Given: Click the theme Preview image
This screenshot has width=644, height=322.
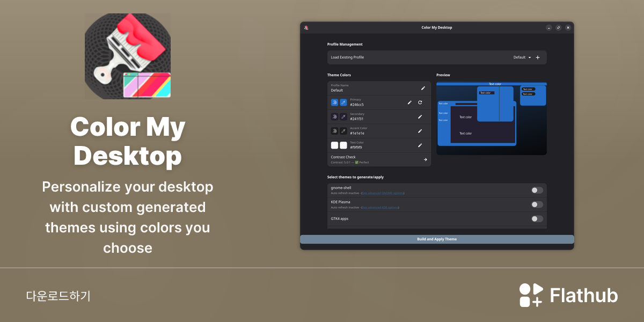Looking at the screenshot, I should (492, 119).
